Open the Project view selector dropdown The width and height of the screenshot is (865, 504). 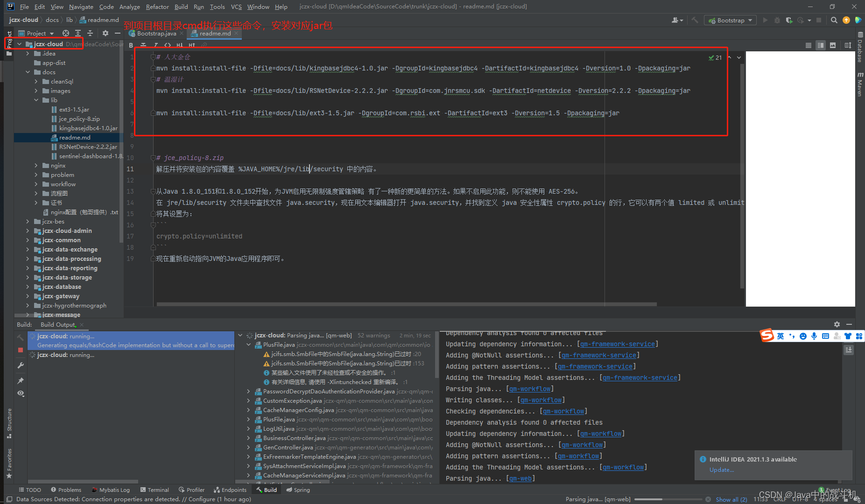tap(36, 33)
